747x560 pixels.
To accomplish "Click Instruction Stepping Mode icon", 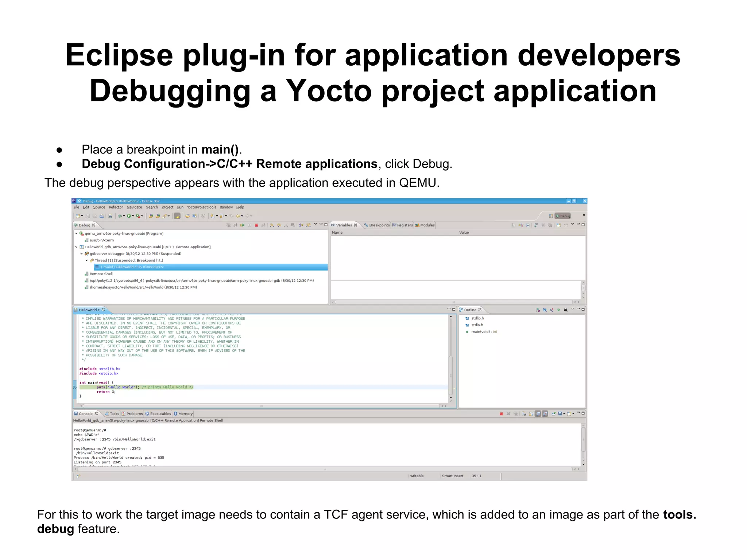I will point(301,225).
